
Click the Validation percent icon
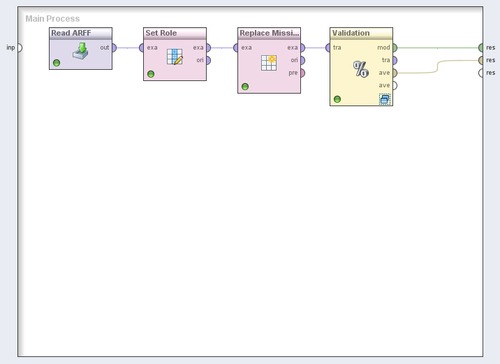[361, 69]
